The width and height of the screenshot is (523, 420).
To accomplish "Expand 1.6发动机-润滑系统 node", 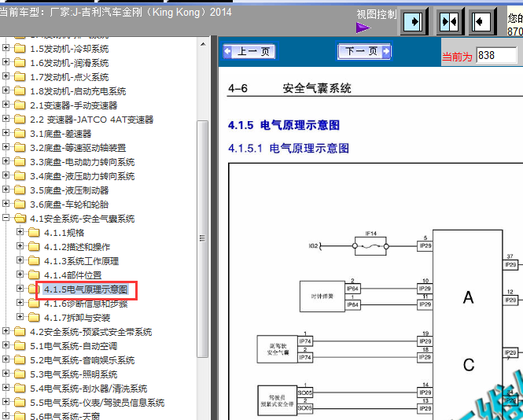I will [x=6, y=62].
